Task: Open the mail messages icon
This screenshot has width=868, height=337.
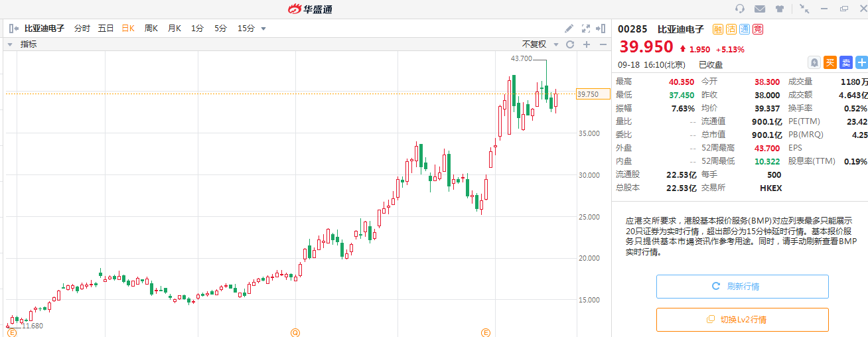Action: pyautogui.click(x=760, y=9)
